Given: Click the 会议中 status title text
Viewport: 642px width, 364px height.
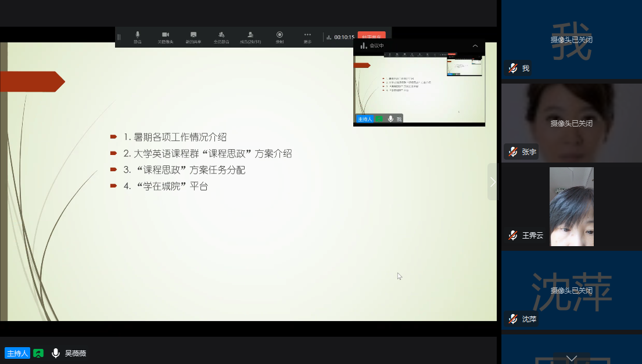Looking at the screenshot, I should coord(376,46).
